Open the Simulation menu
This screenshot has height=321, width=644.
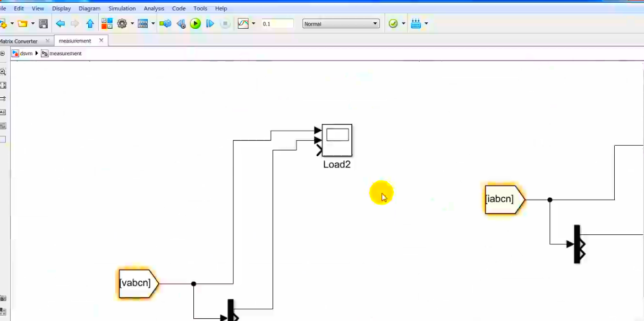pos(122,9)
